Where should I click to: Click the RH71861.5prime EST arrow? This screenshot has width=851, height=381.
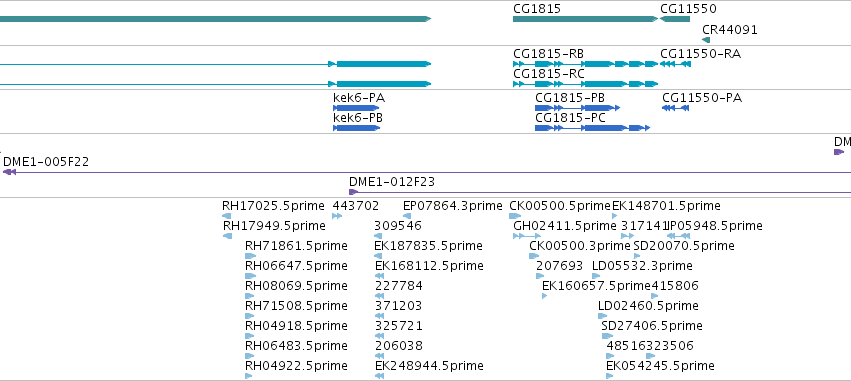coord(250,256)
